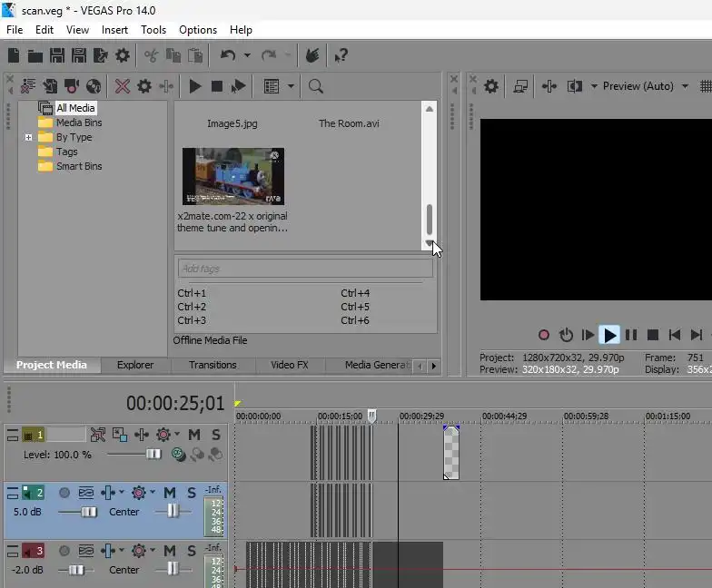Select the Tags folder
This screenshot has height=588, width=712.
[x=67, y=152]
